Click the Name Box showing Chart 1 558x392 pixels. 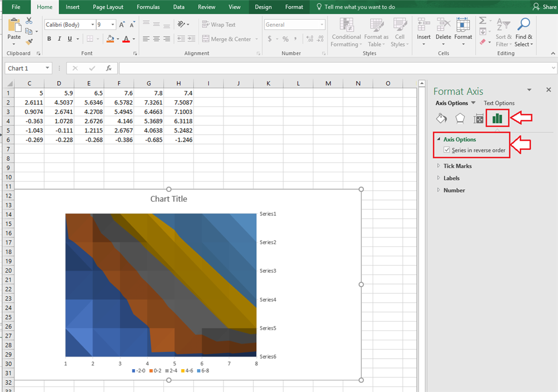(x=28, y=68)
